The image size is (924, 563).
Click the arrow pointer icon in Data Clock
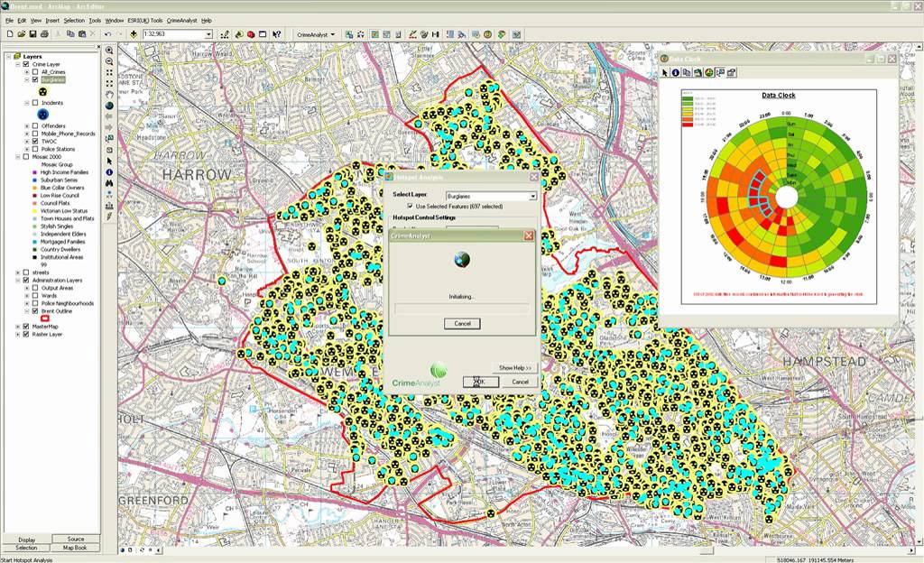coord(665,72)
